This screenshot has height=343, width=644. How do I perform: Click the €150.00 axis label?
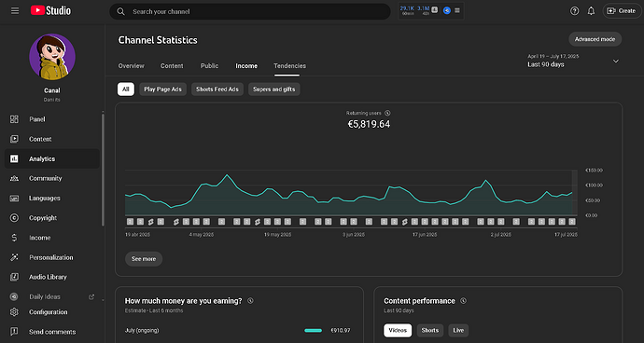coord(594,171)
